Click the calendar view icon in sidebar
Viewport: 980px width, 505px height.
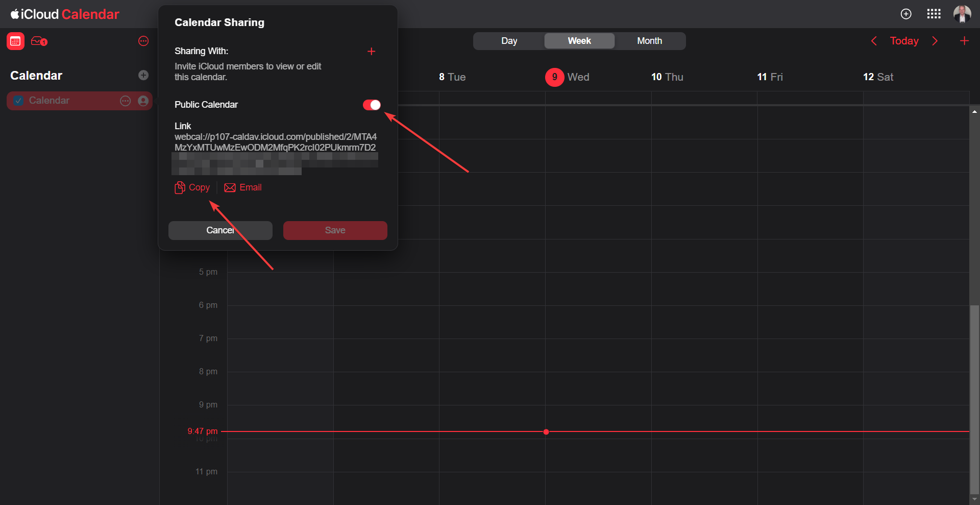tap(15, 41)
